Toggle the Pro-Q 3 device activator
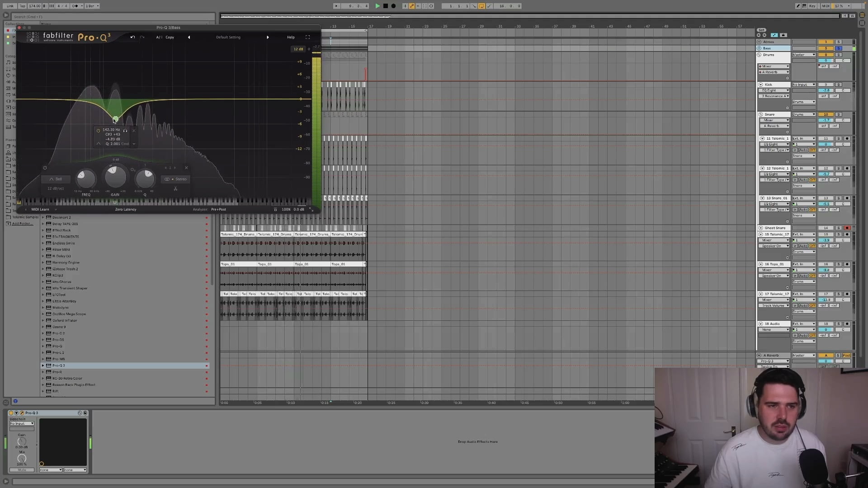Viewport: 868px width, 488px height. (x=11, y=413)
